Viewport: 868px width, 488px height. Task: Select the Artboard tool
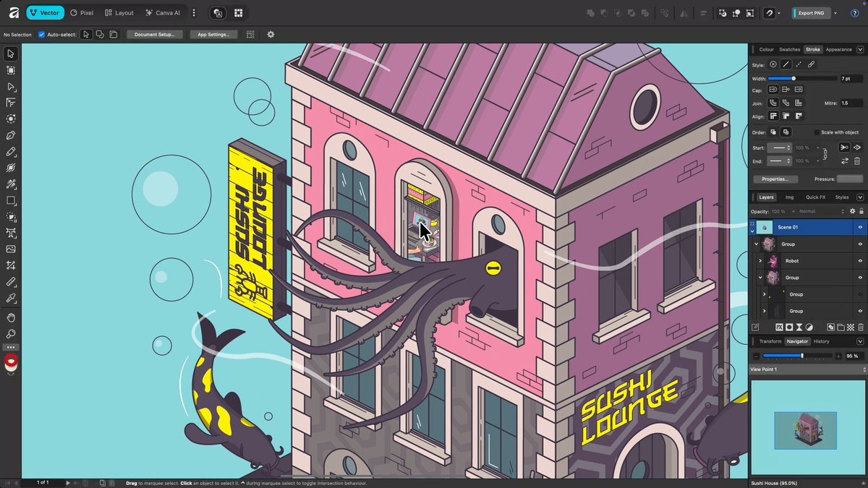[11, 70]
